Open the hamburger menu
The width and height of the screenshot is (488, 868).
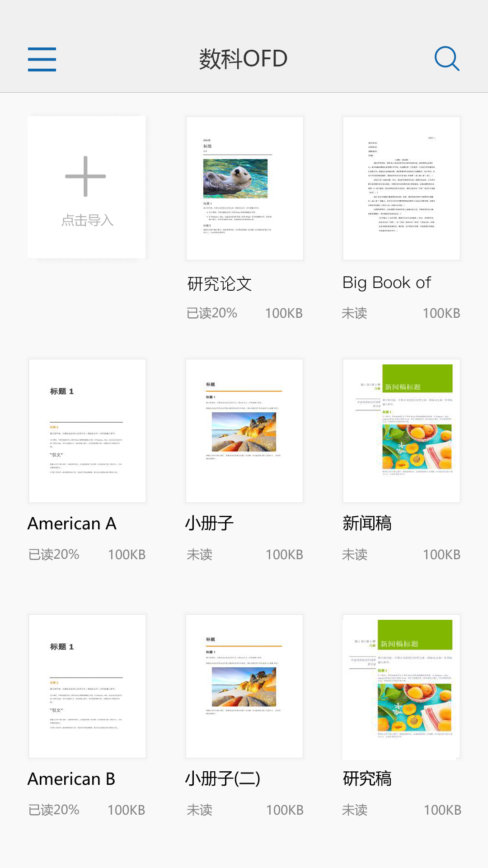pos(42,59)
